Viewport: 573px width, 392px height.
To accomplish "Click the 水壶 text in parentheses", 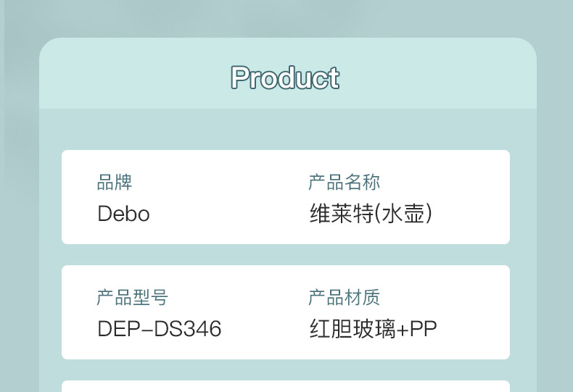I will (x=403, y=214).
